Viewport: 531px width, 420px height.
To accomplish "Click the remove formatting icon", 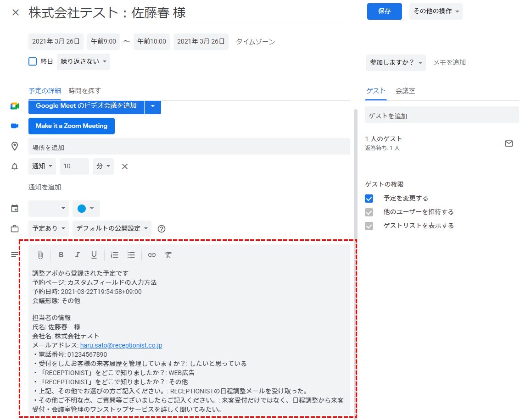I will click(168, 255).
